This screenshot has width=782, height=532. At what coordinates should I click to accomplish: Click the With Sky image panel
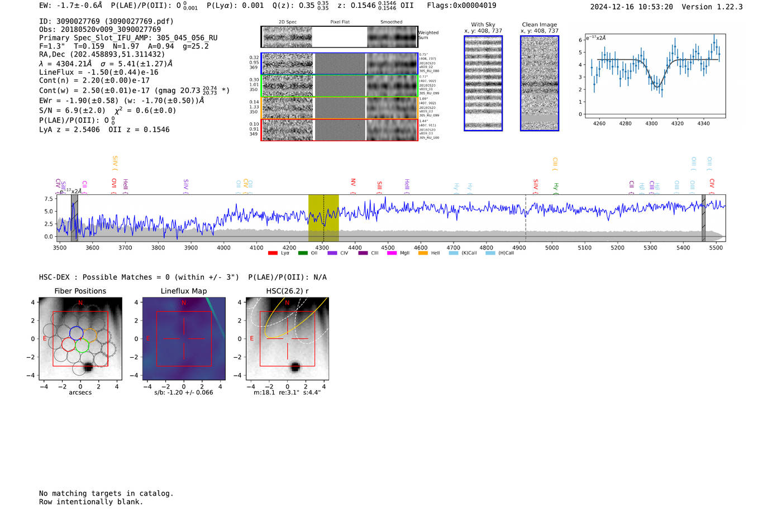point(483,83)
